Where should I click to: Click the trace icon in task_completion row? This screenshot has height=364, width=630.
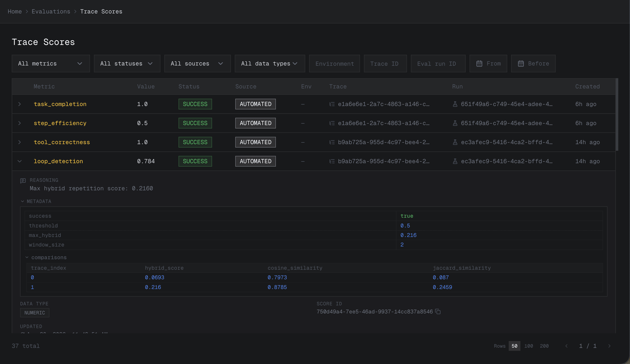tap(332, 104)
